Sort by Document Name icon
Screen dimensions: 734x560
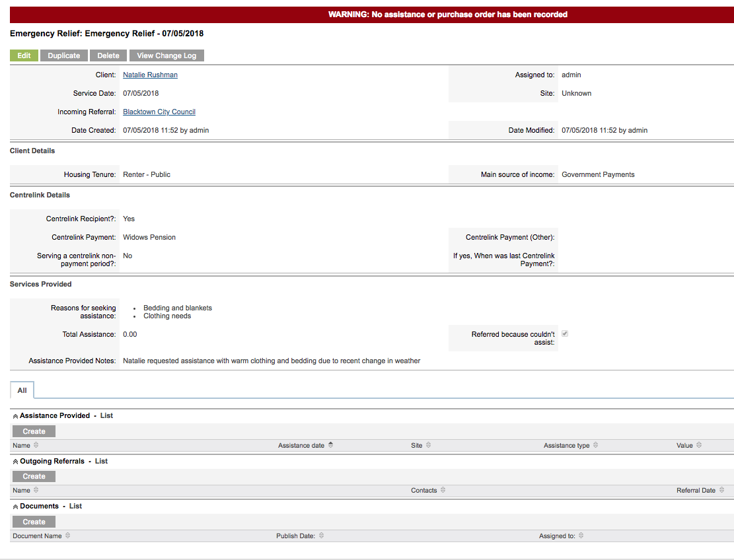(x=68, y=535)
